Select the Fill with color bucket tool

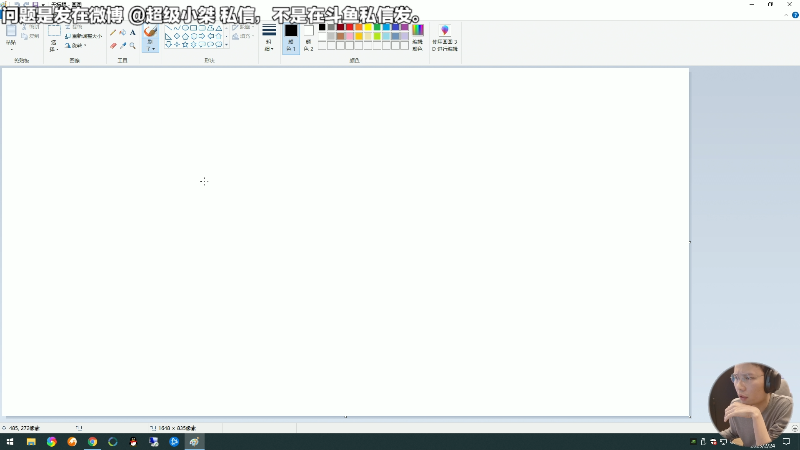122,33
